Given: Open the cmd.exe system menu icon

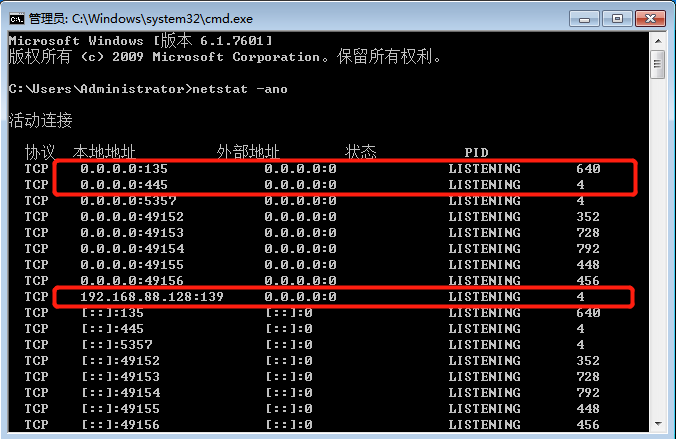Looking at the screenshot, I should [x=16, y=17].
